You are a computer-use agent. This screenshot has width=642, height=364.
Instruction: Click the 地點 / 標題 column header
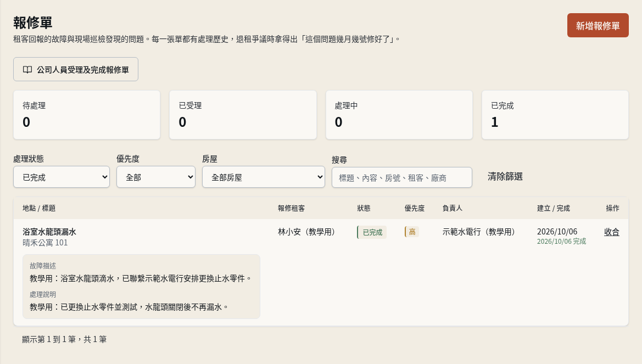[x=39, y=208]
